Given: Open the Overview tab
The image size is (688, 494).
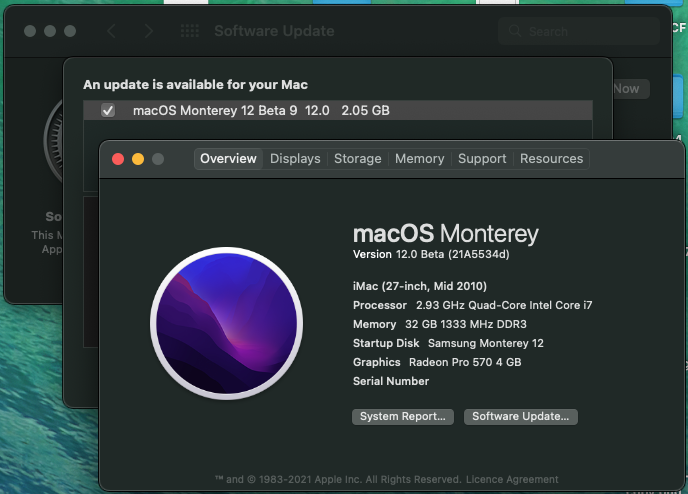Looking at the screenshot, I should 228,159.
